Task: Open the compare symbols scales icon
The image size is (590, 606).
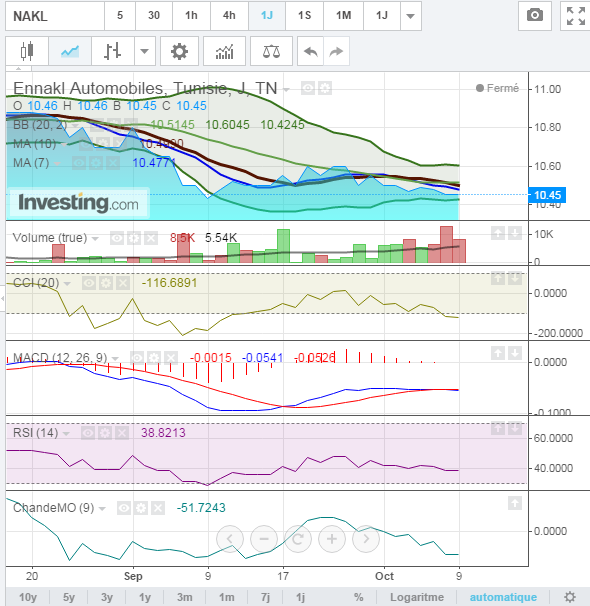Action: point(271,51)
